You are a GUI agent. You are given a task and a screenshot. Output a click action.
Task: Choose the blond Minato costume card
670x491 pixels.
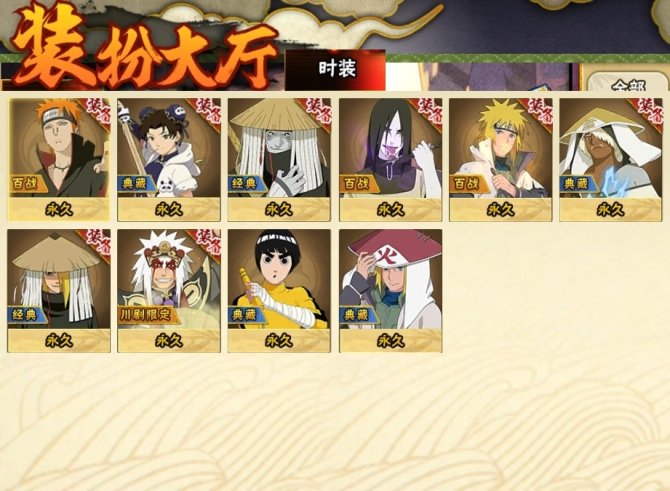pos(501,159)
